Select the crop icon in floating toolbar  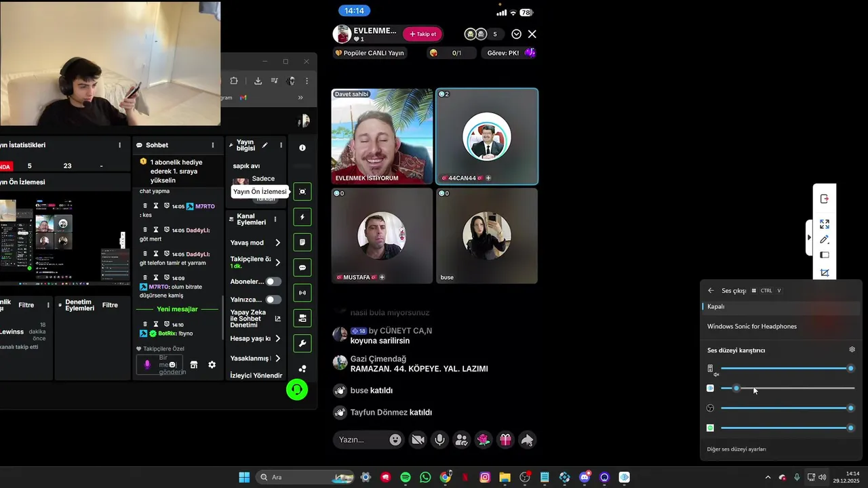(x=825, y=272)
